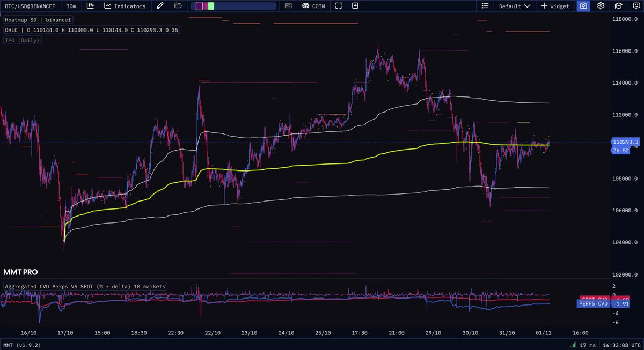This screenshot has width=644, height=350.
Task: Enter fullscreen mode with expand icon
Action: click(339, 6)
